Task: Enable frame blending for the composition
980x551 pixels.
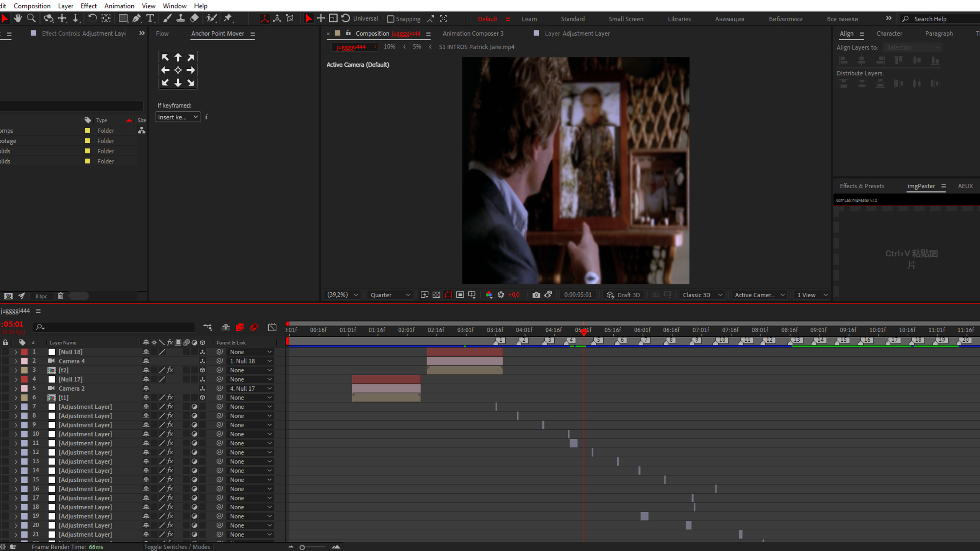Action: coord(240,328)
